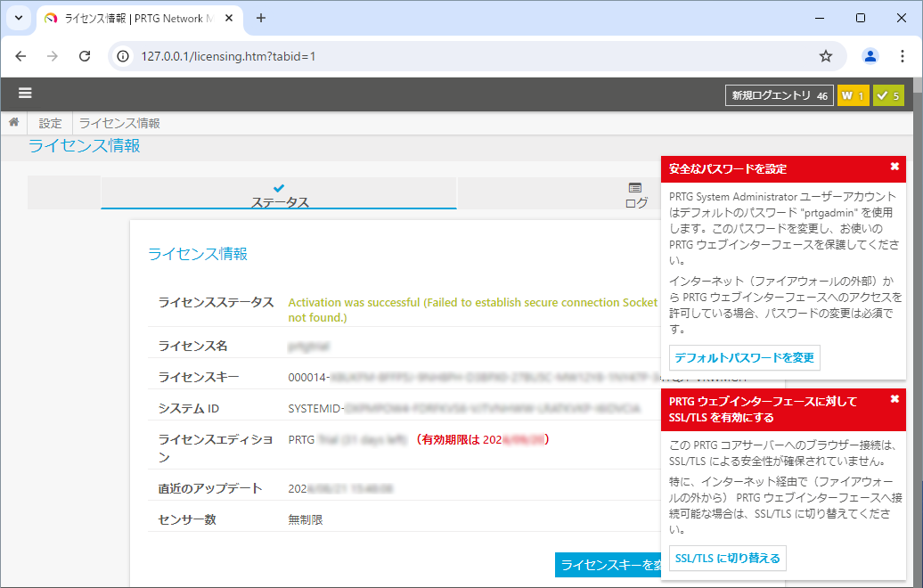This screenshot has width=923, height=588.
Task: Open the 新規ログエントリ 46 indicator
Action: (x=780, y=95)
